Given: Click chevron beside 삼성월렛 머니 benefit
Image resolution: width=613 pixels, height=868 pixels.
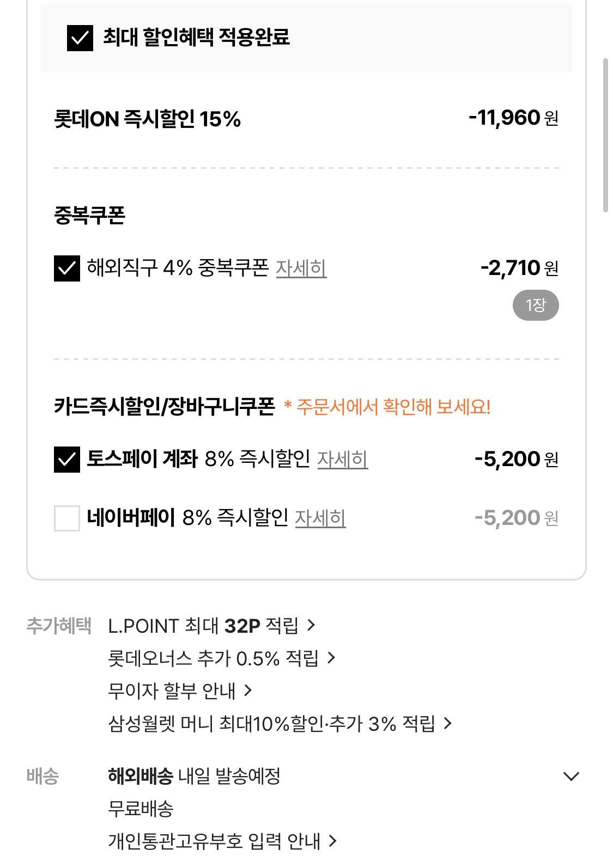Looking at the screenshot, I should click(x=448, y=723).
